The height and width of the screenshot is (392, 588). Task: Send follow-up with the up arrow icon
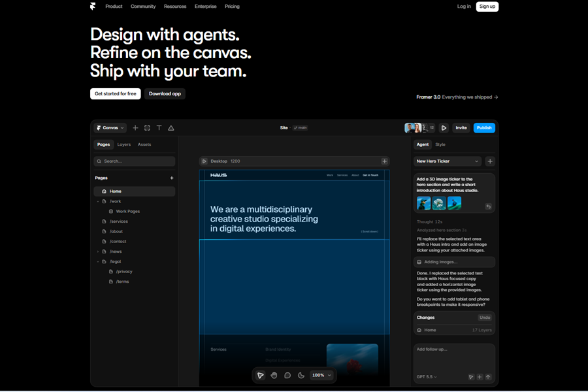point(488,377)
